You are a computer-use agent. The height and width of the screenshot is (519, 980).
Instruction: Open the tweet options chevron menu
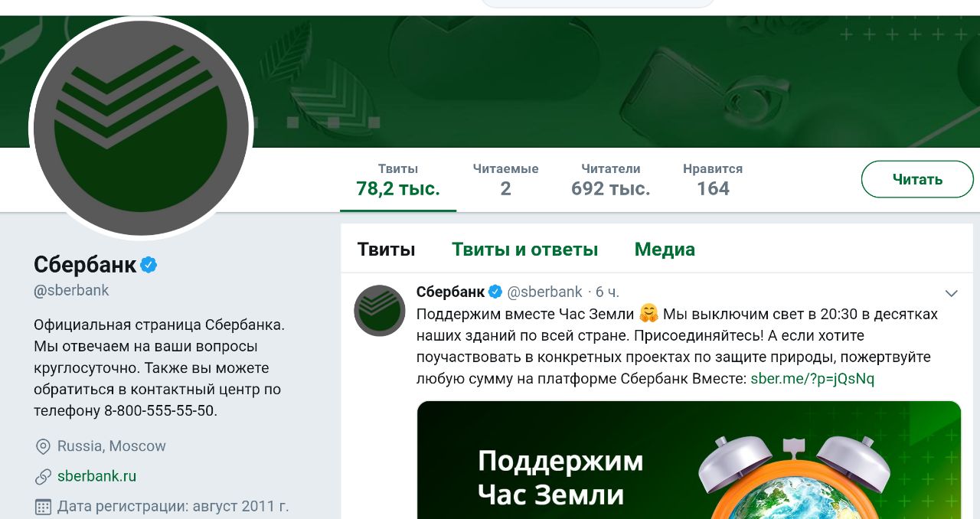(952, 293)
